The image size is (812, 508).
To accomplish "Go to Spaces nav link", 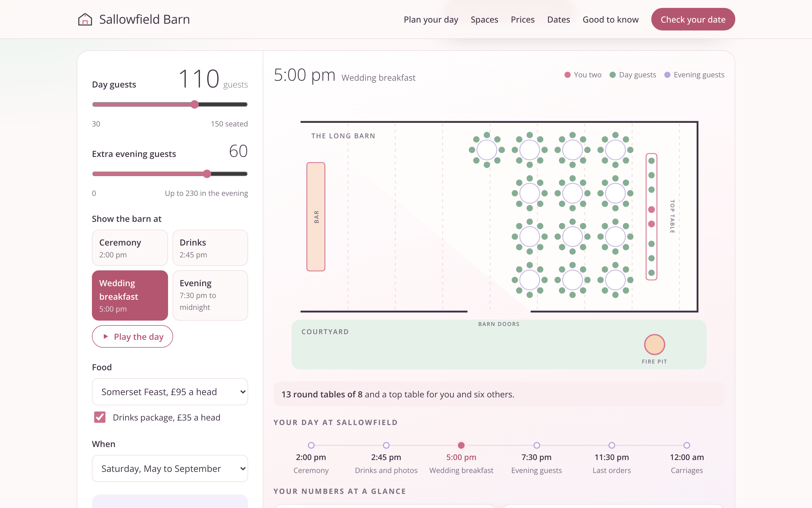I will [x=484, y=19].
